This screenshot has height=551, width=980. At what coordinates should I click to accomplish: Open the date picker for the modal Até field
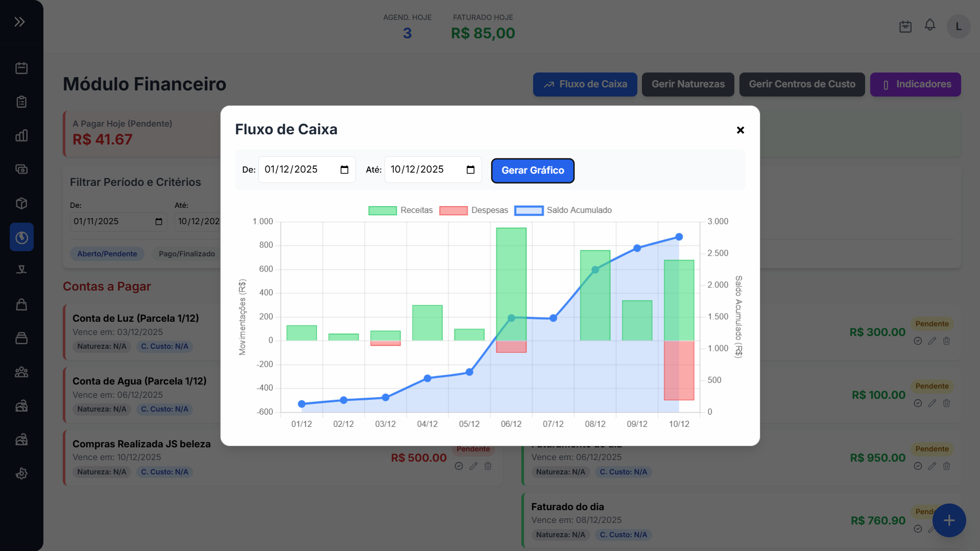click(470, 170)
